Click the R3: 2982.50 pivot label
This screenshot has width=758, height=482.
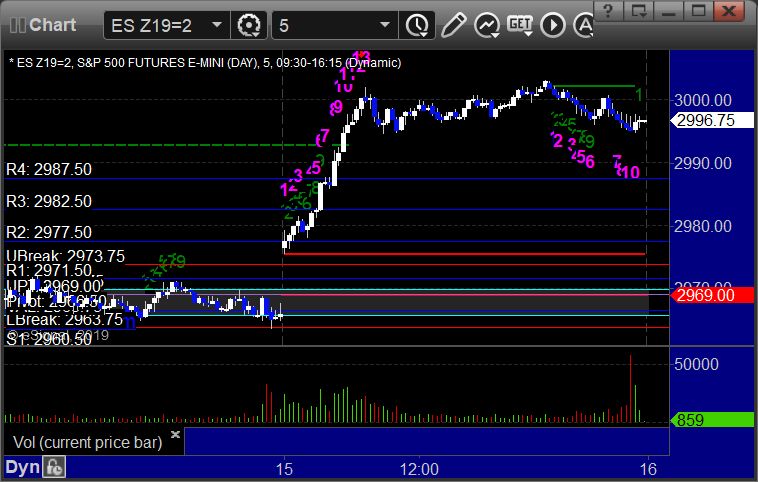tap(49, 201)
